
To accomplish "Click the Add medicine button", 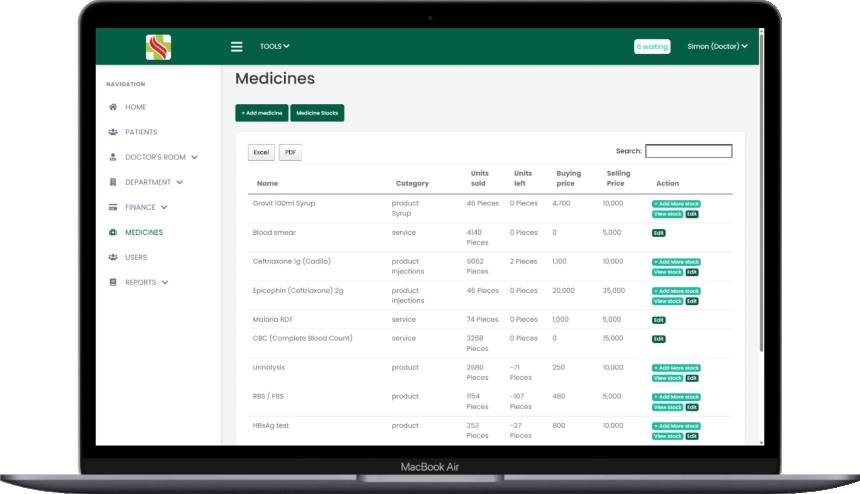I will (261, 113).
